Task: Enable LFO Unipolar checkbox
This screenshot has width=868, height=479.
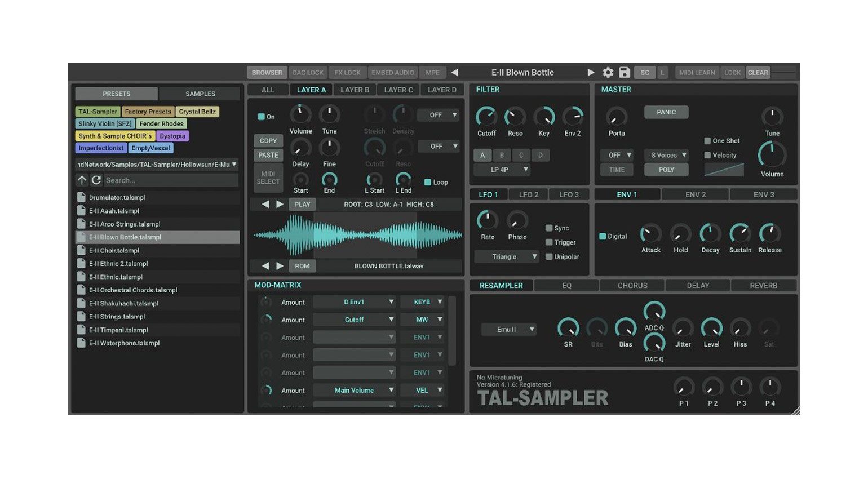Action: [x=548, y=256]
